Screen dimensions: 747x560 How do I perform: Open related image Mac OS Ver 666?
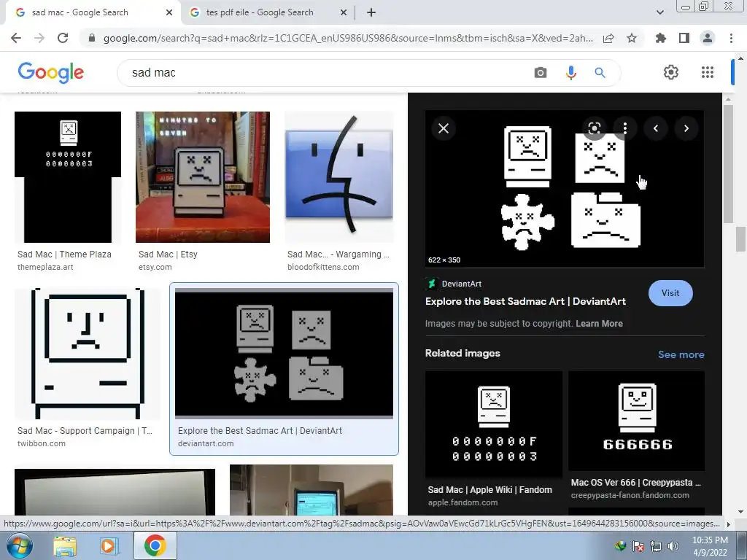click(x=636, y=421)
